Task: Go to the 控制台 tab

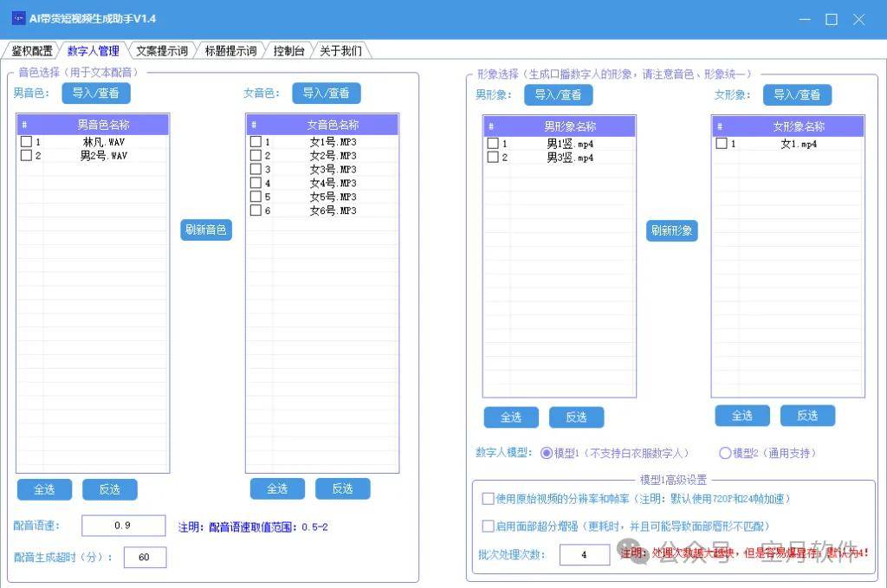Action: click(288, 51)
